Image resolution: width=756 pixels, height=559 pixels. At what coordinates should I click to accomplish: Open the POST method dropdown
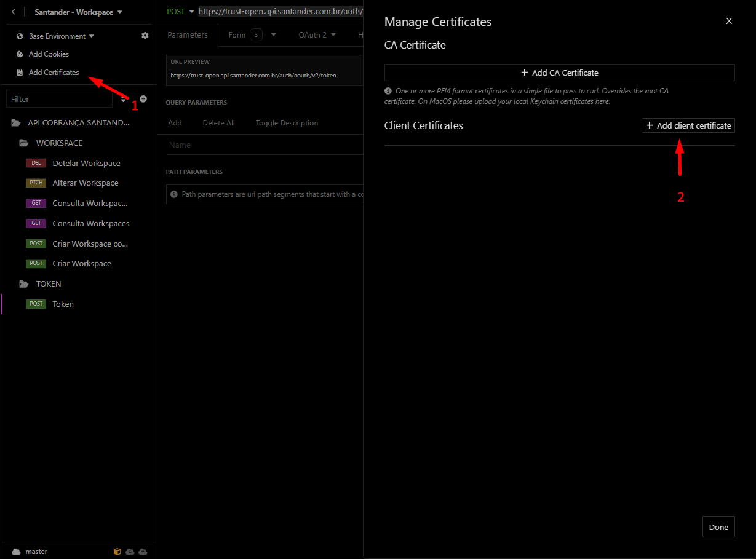pos(180,12)
